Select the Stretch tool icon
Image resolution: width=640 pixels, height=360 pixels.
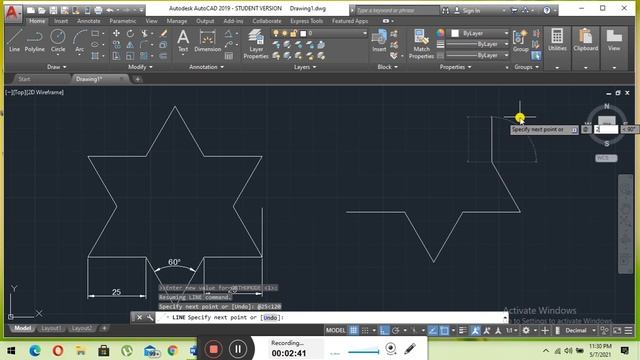(116, 56)
